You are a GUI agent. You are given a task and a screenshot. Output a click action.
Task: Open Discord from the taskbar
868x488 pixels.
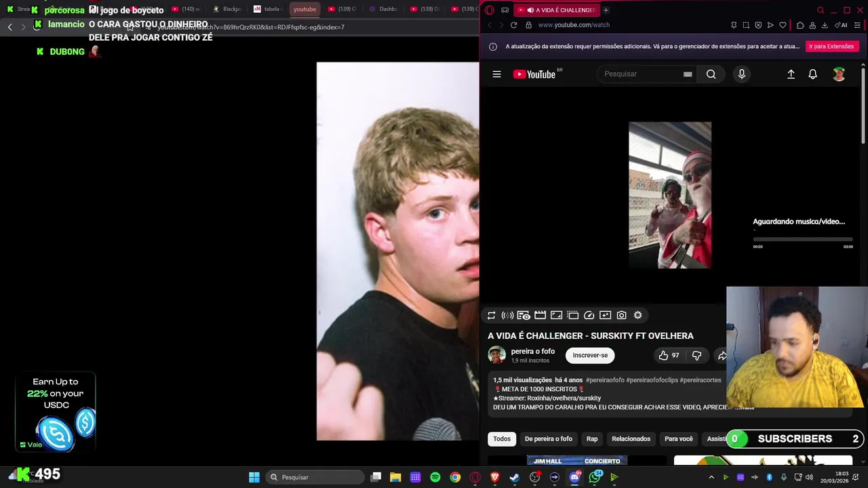[x=575, y=477]
